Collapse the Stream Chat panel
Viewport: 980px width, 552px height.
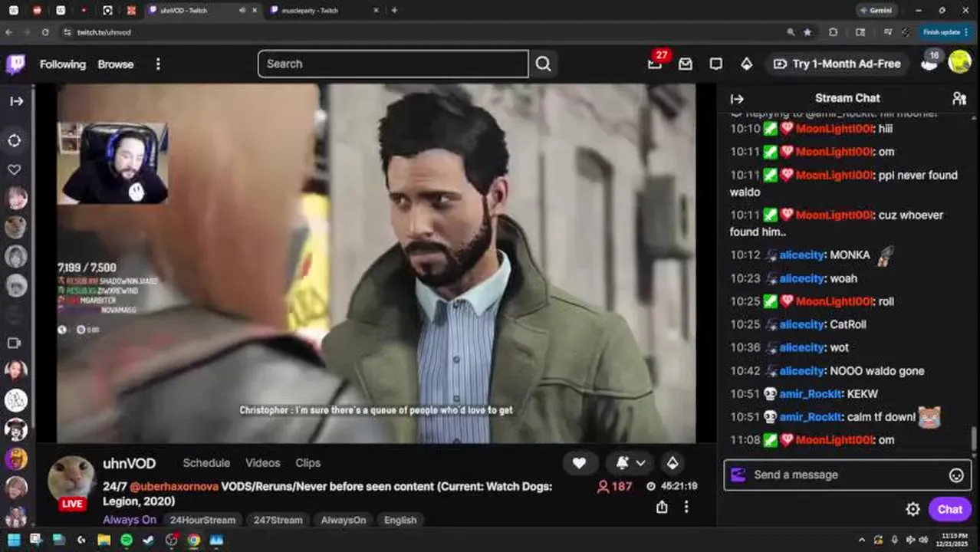tap(737, 99)
